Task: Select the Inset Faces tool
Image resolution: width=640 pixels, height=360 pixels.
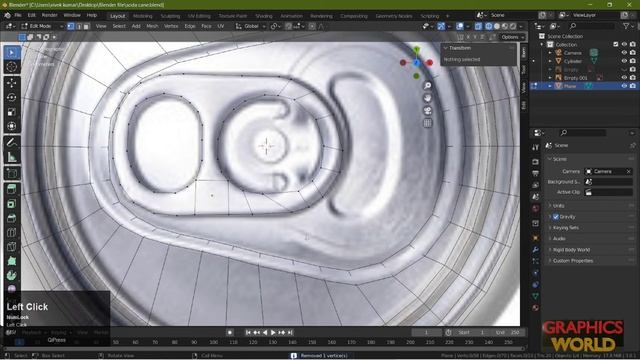Action: 11,204
